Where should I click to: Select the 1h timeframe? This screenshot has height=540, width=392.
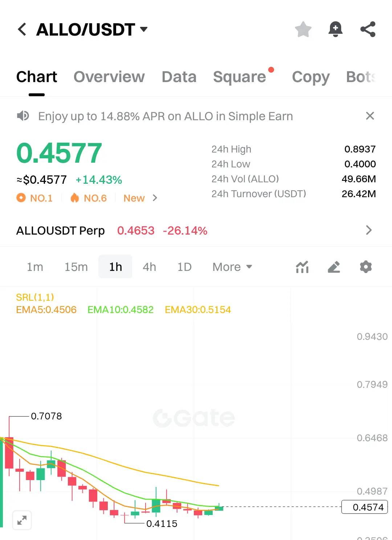tap(115, 267)
